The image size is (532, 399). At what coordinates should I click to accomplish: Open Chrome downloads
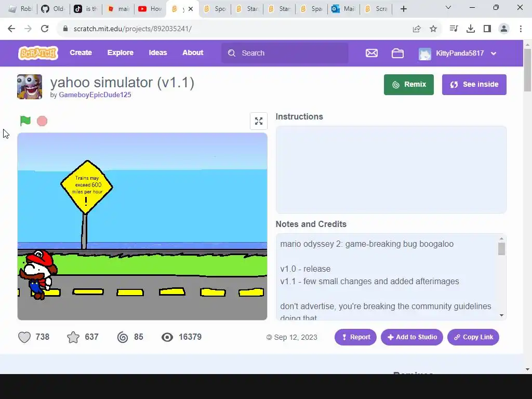click(471, 29)
